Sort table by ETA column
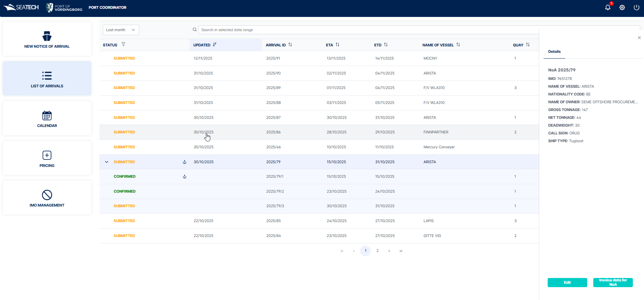Viewport: 644px width, 300px height. [x=337, y=45]
